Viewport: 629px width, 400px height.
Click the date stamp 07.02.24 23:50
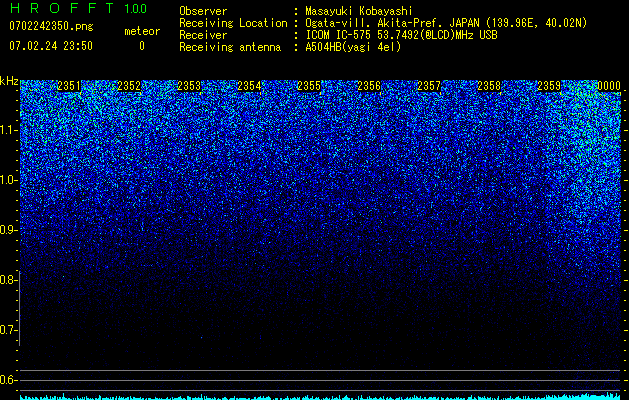[51, 46]
